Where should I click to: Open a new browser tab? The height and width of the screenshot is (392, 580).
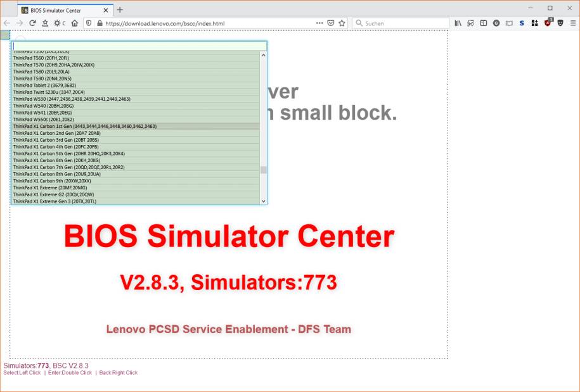click(120, 9)
